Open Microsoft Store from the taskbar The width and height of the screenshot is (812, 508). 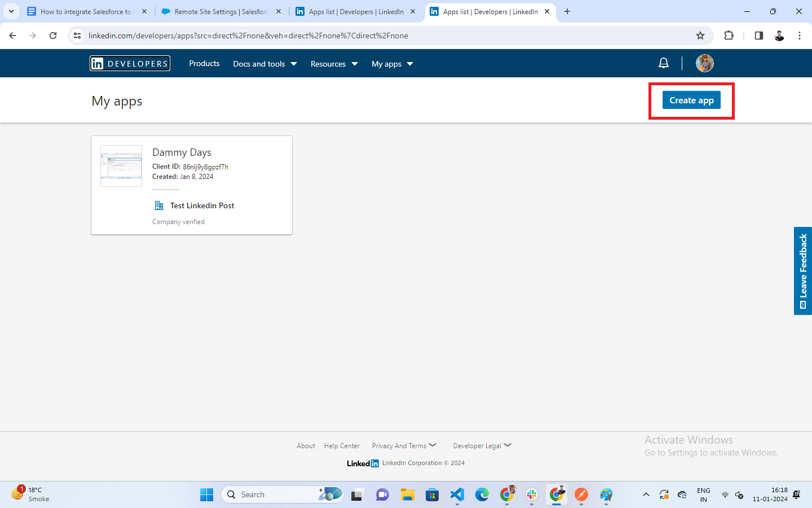[433, 494]
